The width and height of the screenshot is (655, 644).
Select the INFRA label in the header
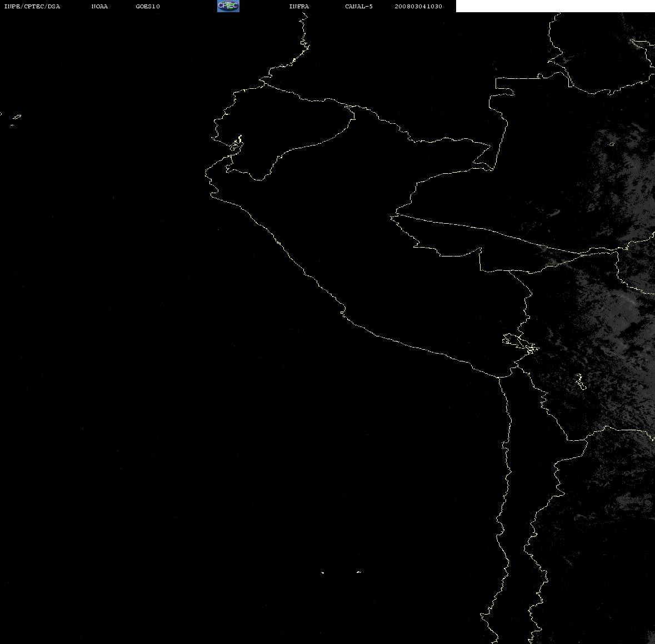299,6
